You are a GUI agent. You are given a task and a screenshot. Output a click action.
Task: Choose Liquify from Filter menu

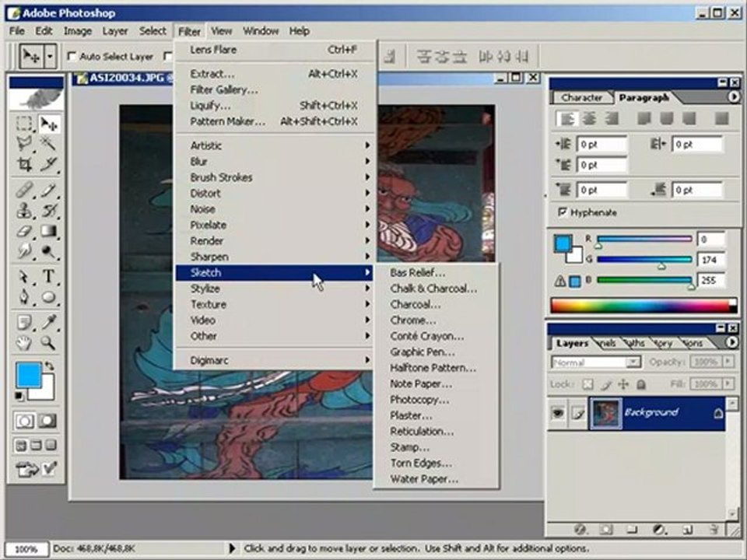pyautogui.click(x=275, y=105)
